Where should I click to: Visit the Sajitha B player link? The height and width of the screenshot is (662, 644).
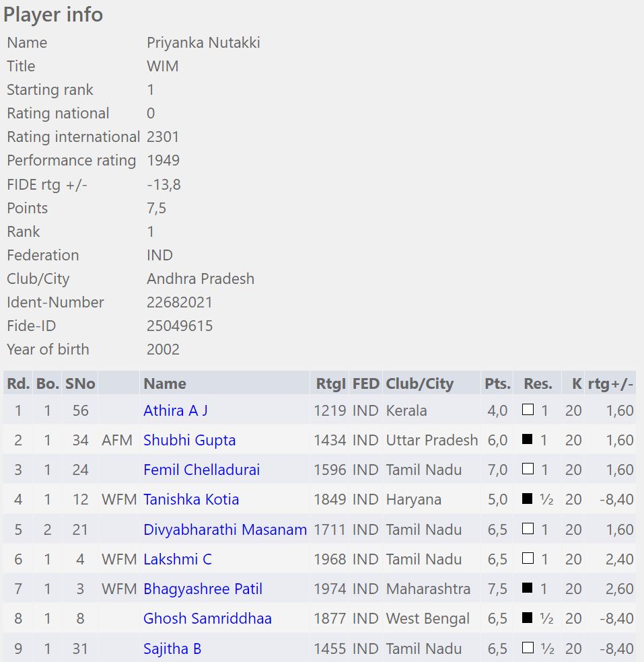pyautogui.click(x=172, y=649)
